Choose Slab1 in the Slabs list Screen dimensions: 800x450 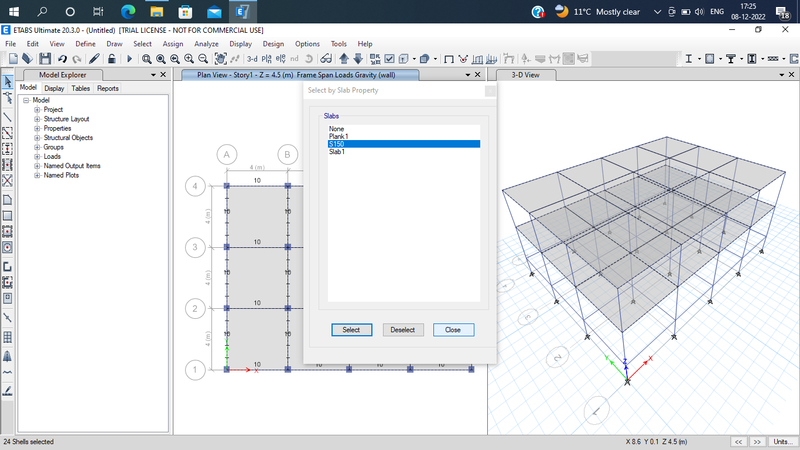[404, 152]
